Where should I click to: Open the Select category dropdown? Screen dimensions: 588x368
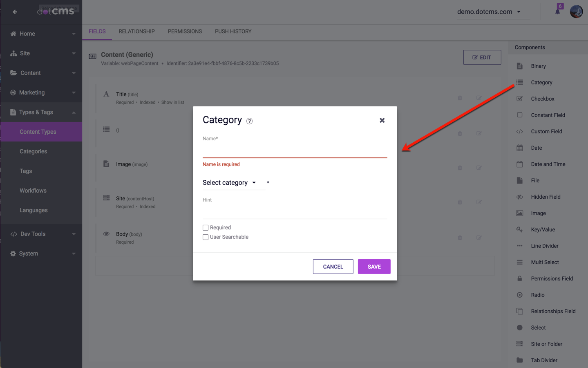(230, 183)
